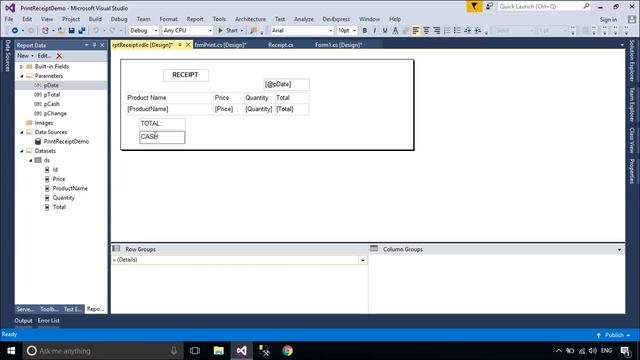The image size is (640, 360).
Task: Click the Open File toolbar icon
Action: pos(61,31)
